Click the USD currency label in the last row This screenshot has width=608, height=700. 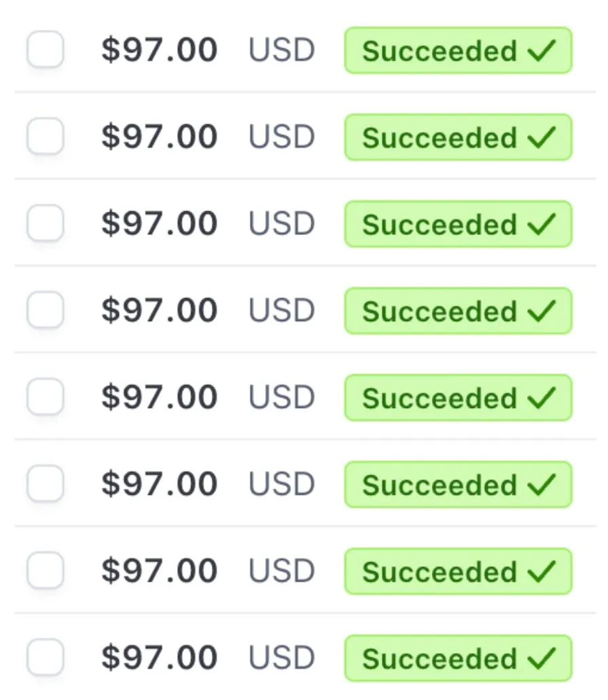pyautogui.click(x=281, y=659)
